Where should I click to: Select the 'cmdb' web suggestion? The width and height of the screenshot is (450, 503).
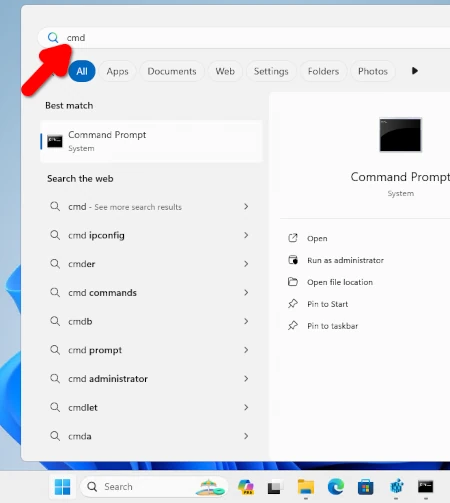(x=151, y=321)
